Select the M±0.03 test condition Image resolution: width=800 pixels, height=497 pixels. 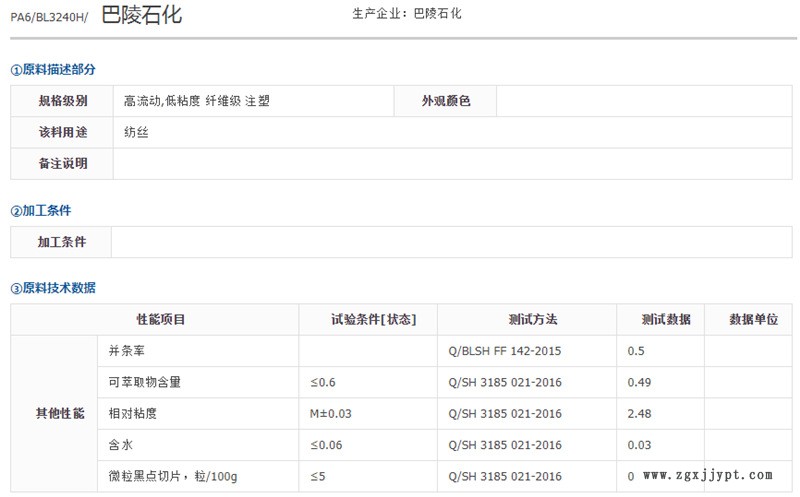pyautogui.click(x=331, y=414)
